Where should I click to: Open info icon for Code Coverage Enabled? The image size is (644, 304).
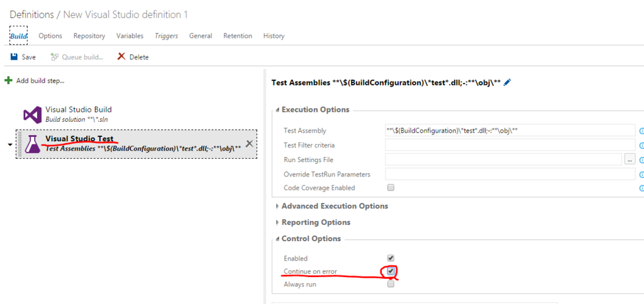click(641, 188)
